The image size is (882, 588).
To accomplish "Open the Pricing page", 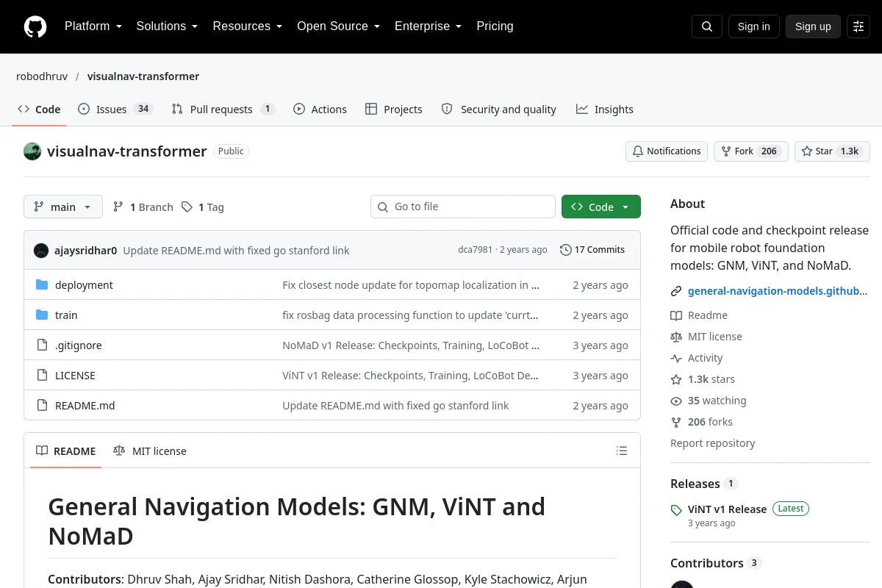I will pos(495,26).
